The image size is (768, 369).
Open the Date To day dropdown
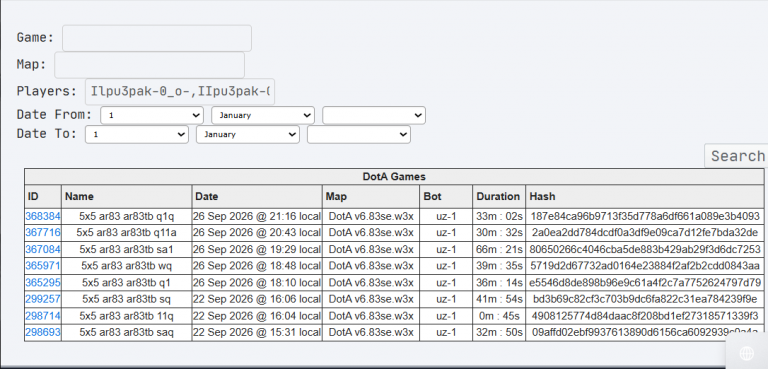[137, 134]
